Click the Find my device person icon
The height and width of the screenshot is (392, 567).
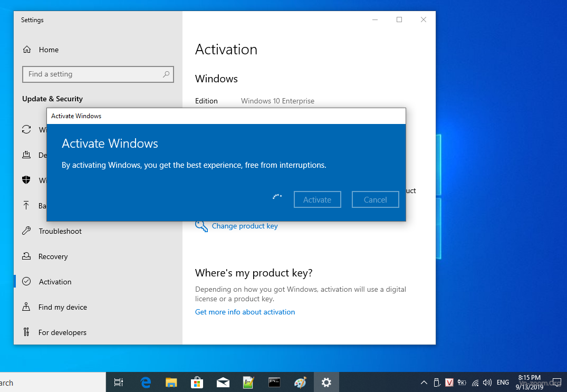tap(26, 307)
